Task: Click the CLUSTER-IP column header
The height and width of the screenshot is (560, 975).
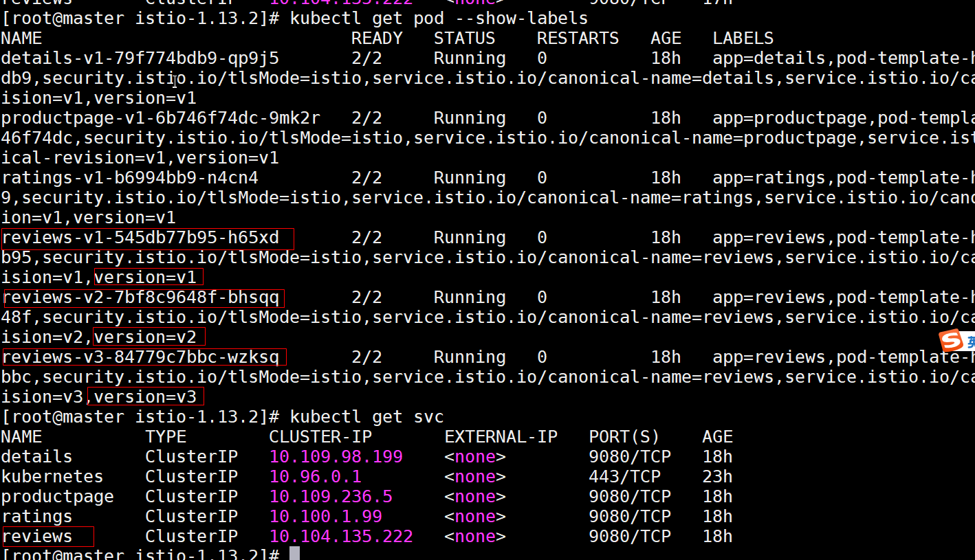Action: click(320, 437)
